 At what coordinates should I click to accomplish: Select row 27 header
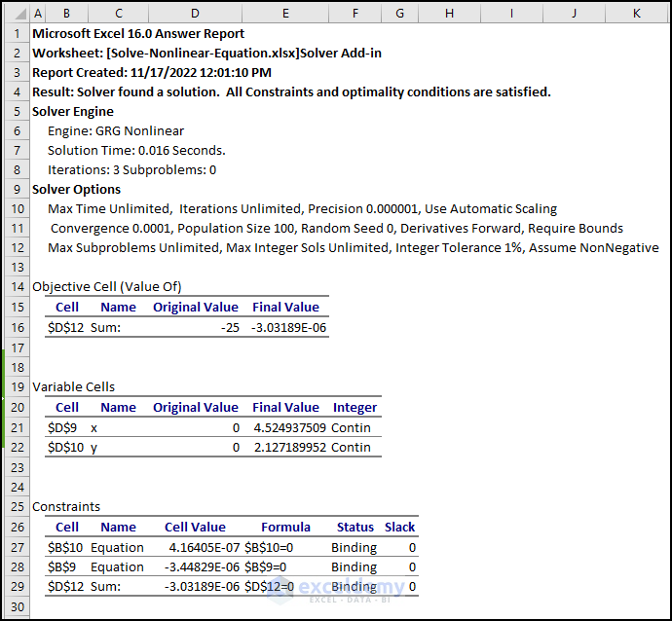click(18, 547)
